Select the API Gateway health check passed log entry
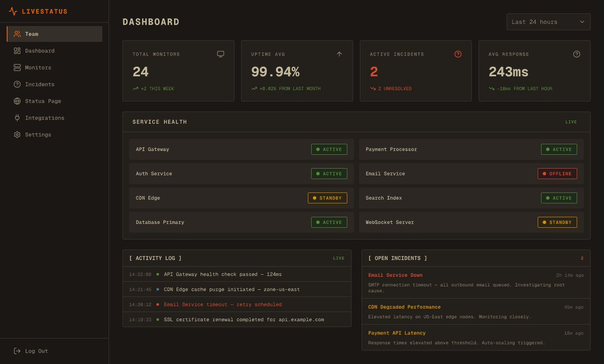This screenshot has width=604, height=364. [237, 274]
